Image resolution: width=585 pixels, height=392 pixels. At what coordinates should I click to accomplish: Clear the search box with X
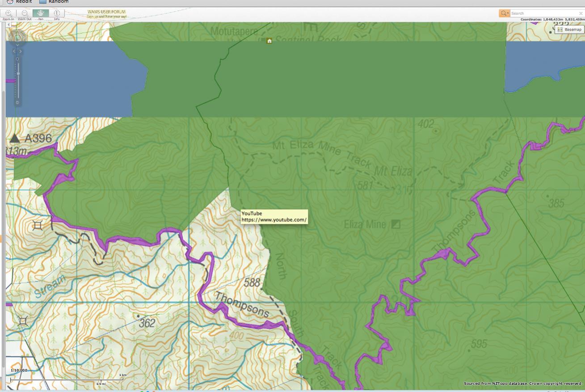[581, 13]
